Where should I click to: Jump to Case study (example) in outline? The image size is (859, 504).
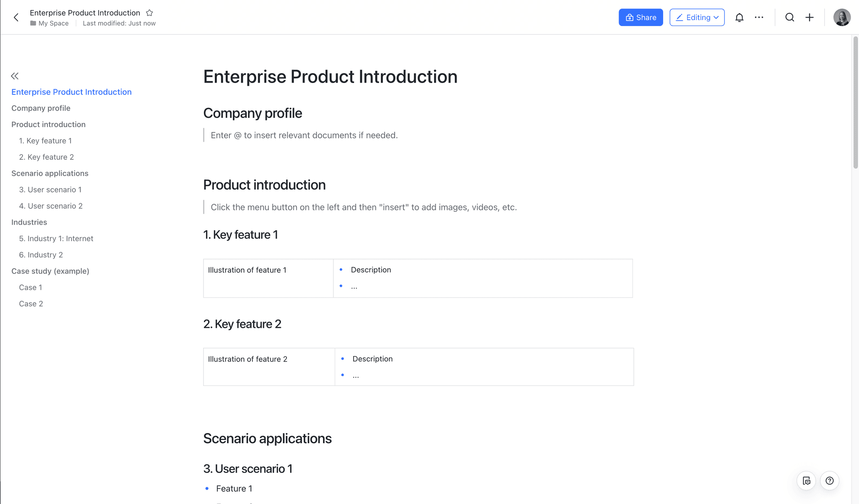50,271
